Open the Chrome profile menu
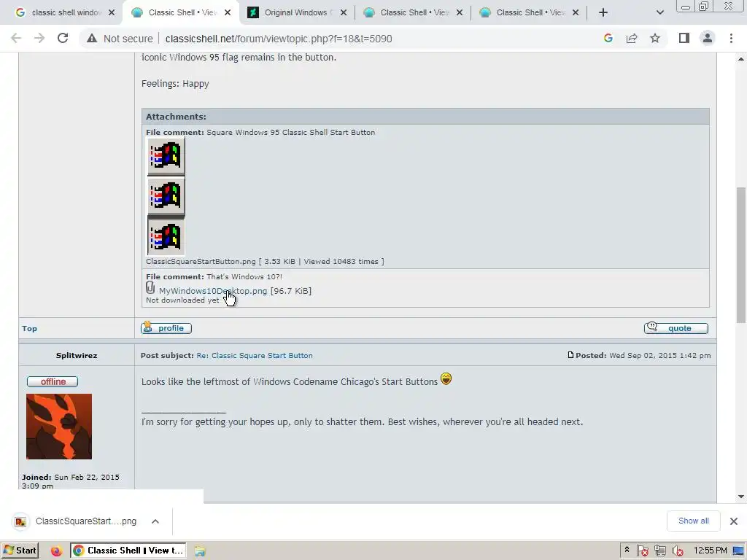The height and width of the screenshot is (560, 747). (708, 38)
